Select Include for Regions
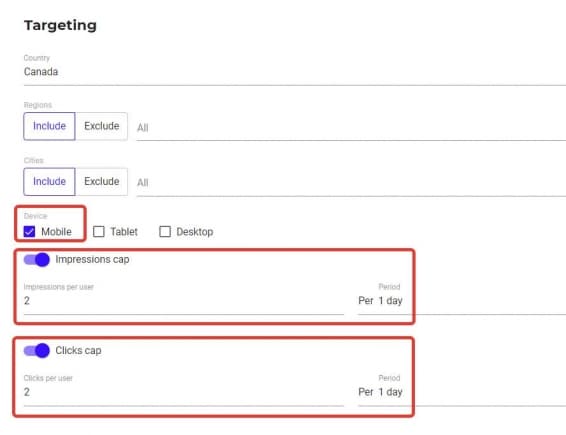The height and width of the screenshot is (435, 566). tap(49, 126)
